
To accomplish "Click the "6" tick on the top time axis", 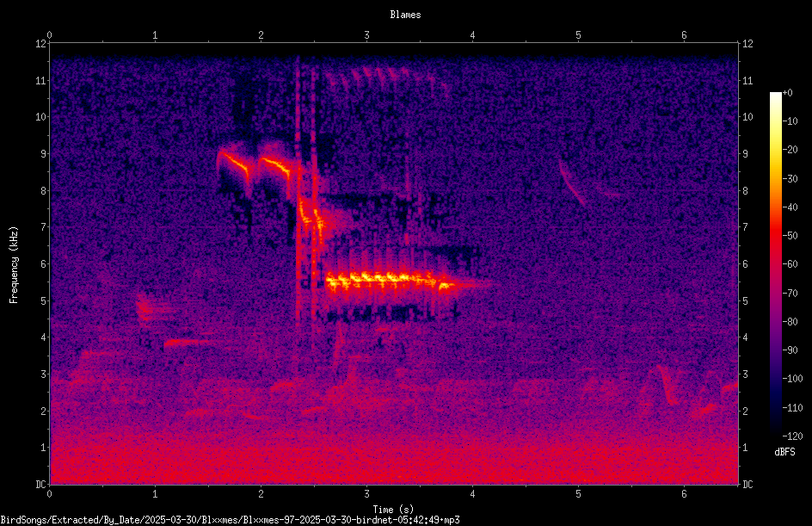I will pos(684,35).
